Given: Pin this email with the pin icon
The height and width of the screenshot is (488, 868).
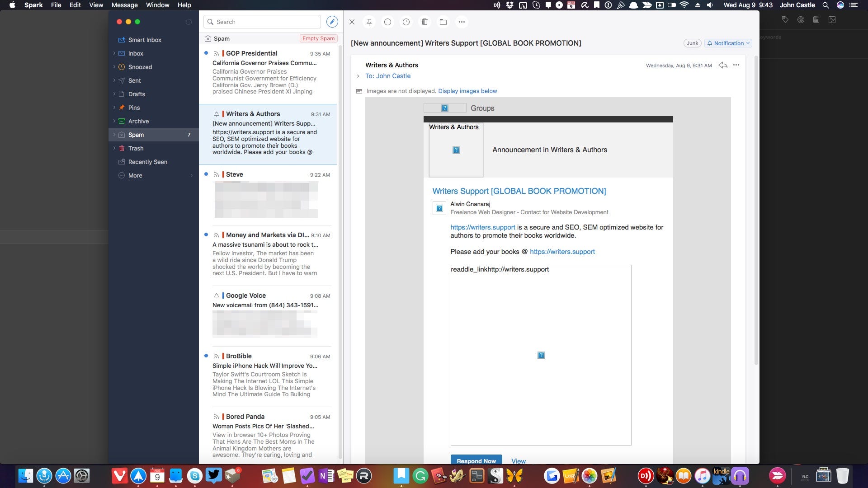Looking at the screenshot, I should click(369, 22).
